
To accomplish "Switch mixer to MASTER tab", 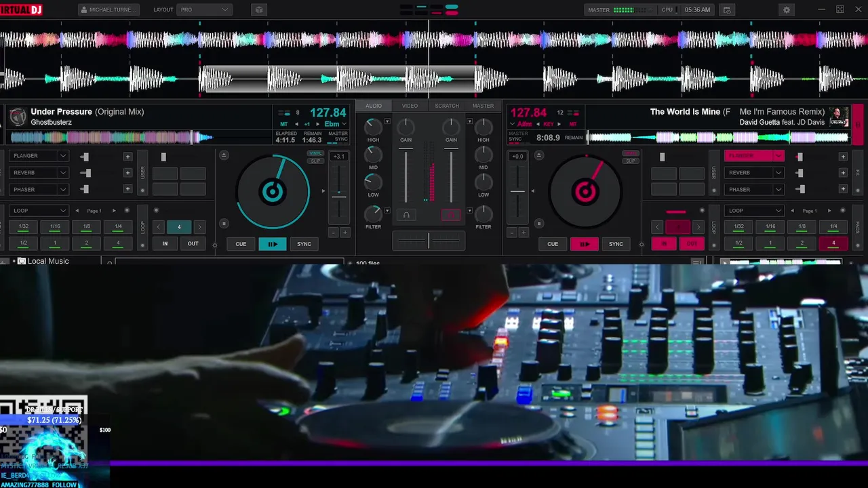I will (x=483, y=106).
